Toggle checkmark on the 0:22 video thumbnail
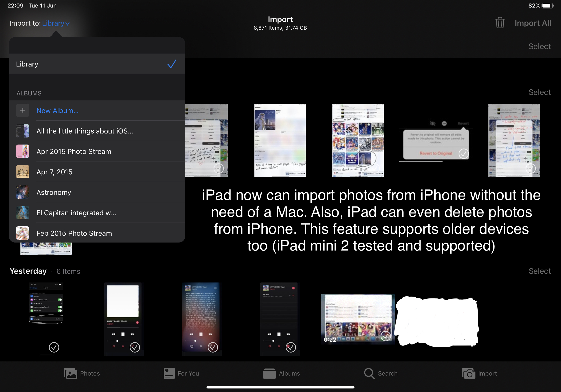Image resolution: width=561 pixels, height=392 pixels. [386, 336]
